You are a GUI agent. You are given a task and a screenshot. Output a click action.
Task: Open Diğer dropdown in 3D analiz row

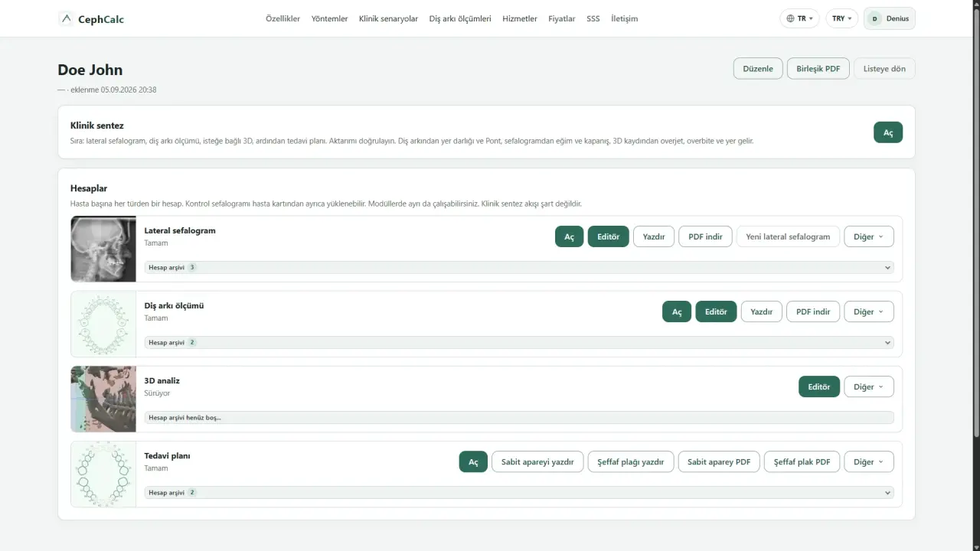[869, 386]
